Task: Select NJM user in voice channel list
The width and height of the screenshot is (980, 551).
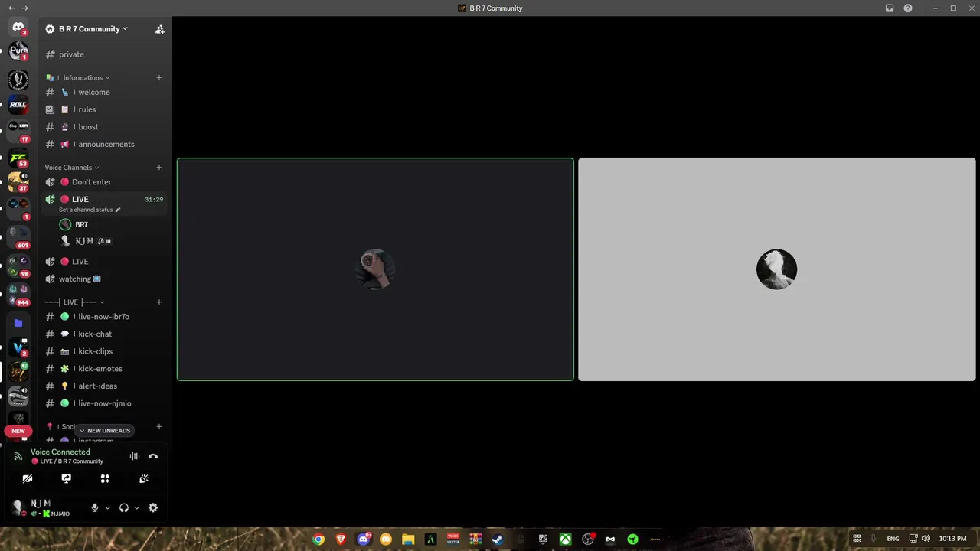Action: [x=111, y=241]
